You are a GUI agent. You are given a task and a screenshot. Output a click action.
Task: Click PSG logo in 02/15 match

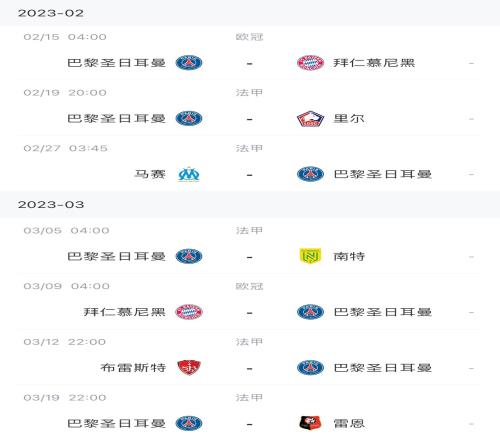pos(189,63)
